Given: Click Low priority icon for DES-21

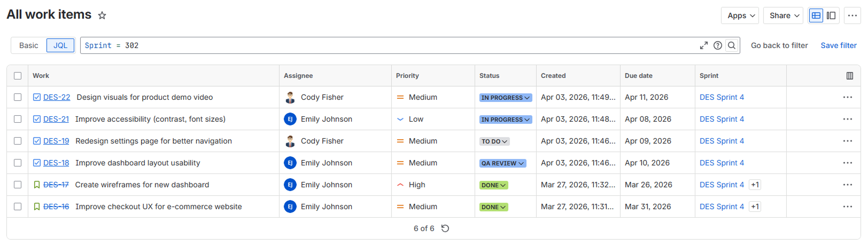Looking at the screenshot, I should coord(400,119).
